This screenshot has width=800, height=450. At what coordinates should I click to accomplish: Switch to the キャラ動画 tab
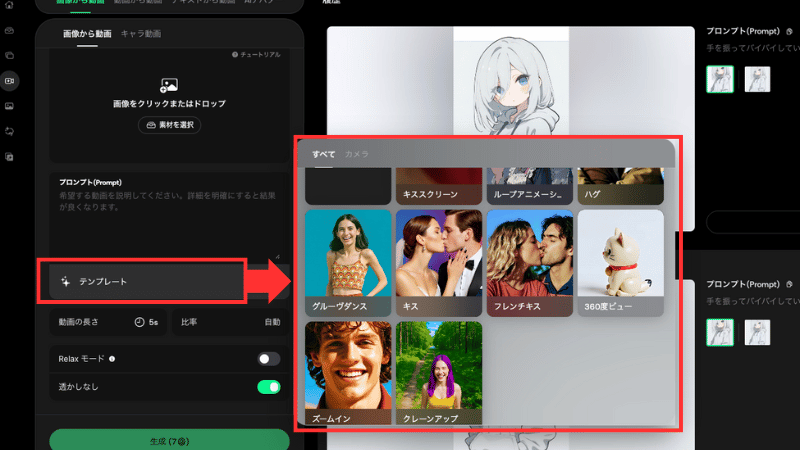click(140, 34)
